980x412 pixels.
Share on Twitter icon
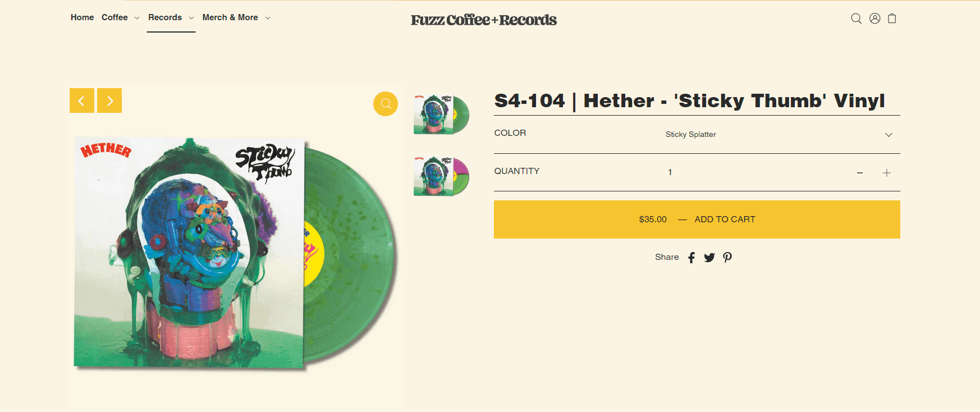[709, 257]
